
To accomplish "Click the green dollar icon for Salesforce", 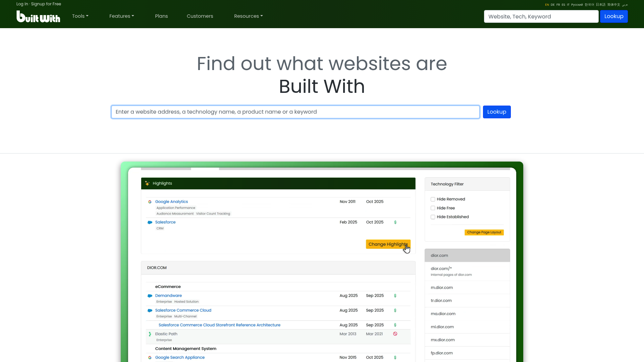I will 395,222.
